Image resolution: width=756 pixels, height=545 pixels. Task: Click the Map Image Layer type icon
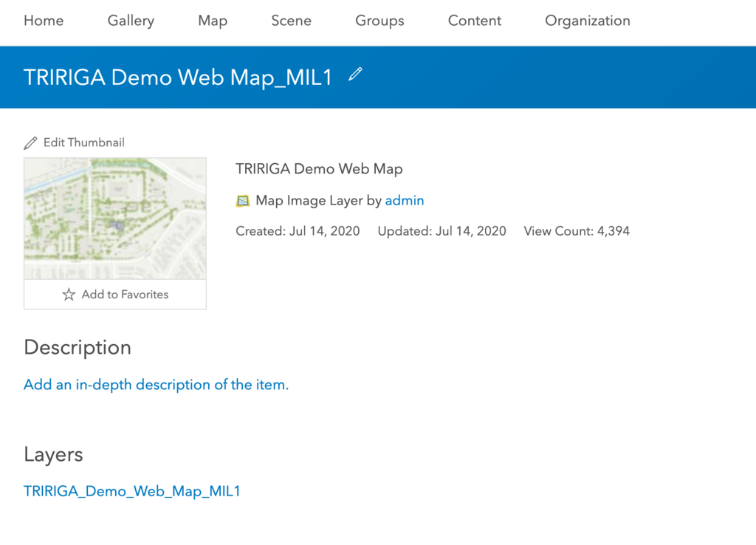[243, 201]
